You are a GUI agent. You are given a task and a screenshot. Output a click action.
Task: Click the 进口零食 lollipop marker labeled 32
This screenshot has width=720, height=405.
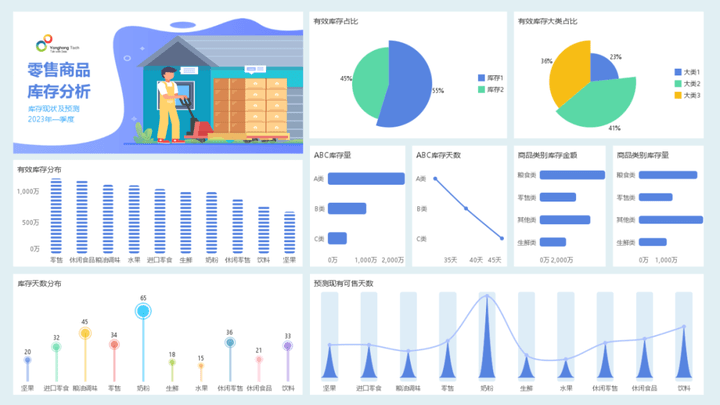[x=56, y=347]
